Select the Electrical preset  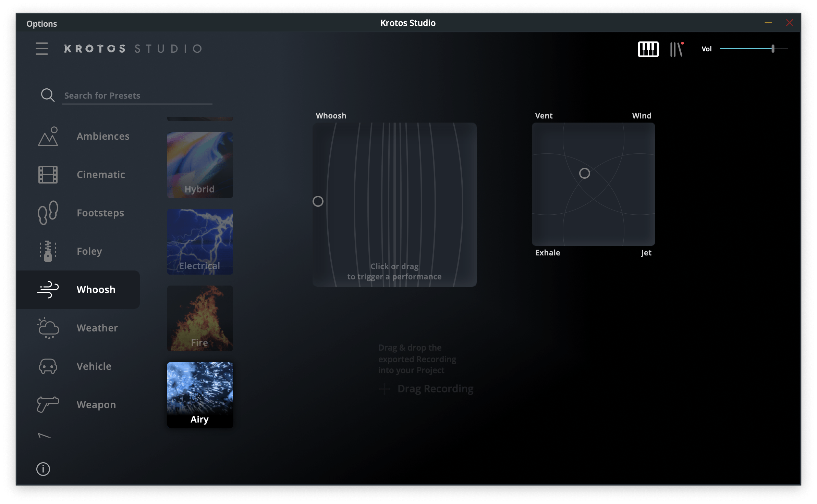pos(200,241)
